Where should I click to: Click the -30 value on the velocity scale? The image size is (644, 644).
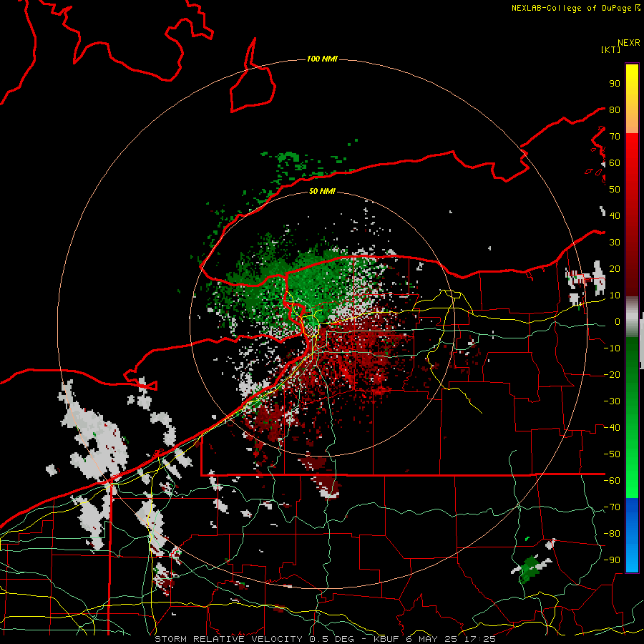coord(612,401)
